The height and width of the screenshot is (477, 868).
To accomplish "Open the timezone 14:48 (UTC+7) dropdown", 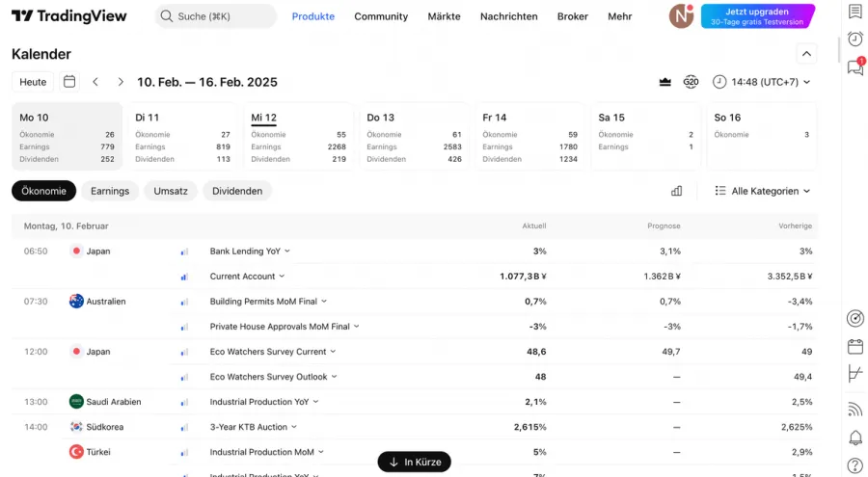I will coord(761,82).
